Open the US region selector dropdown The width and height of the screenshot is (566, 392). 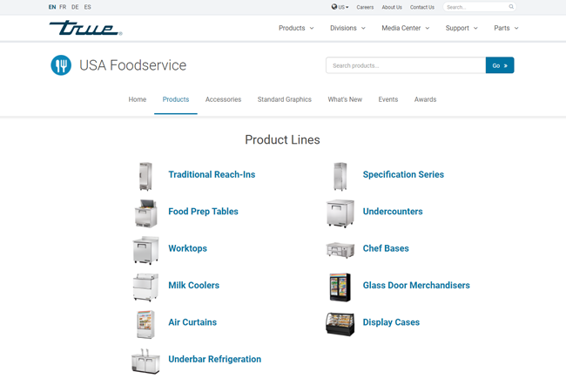(x=340, y=7)
